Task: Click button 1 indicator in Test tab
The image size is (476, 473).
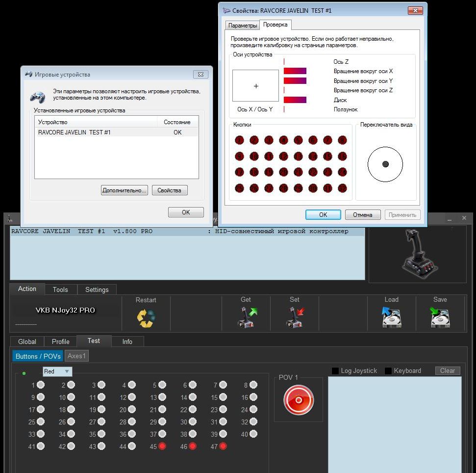Action: 41,385
